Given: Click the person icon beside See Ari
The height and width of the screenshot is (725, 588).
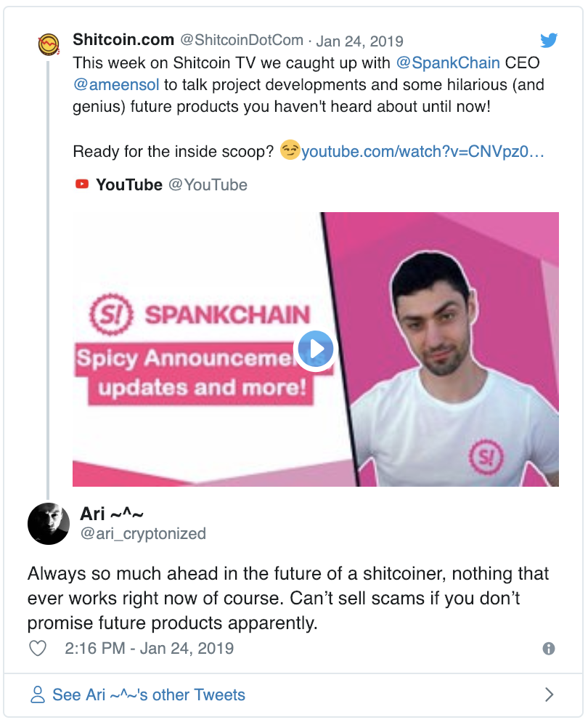Looking at the screenshot, I should pos(38,695).
